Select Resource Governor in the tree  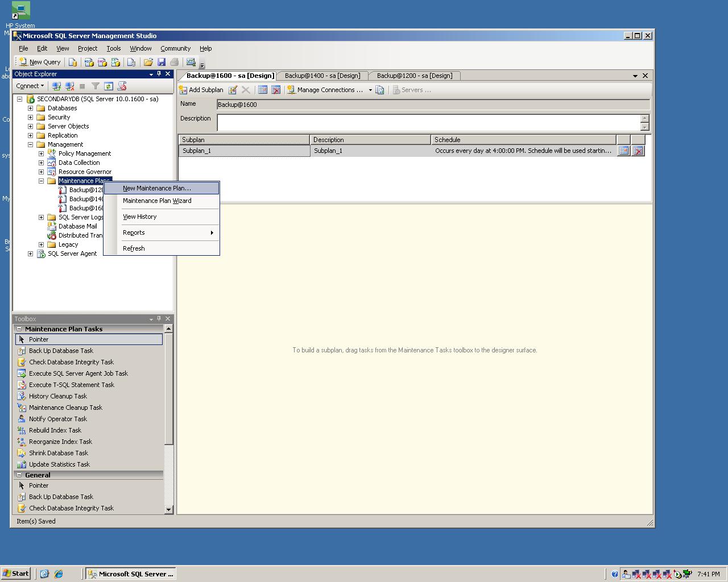click(85, 172)
